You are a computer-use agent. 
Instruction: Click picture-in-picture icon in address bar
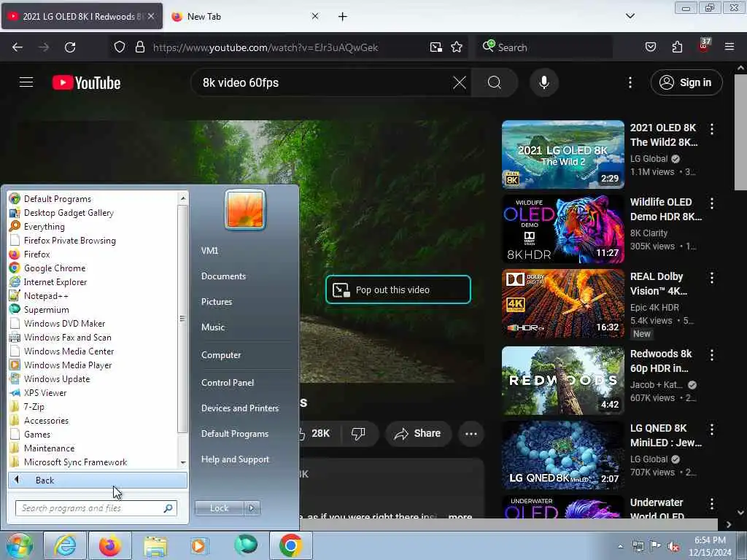[436, 47]
